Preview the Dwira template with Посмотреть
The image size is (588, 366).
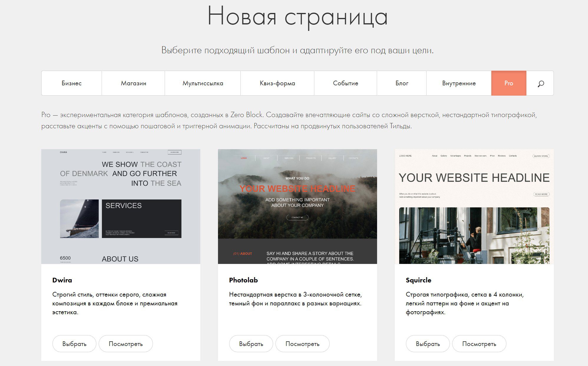click(126, 344)
